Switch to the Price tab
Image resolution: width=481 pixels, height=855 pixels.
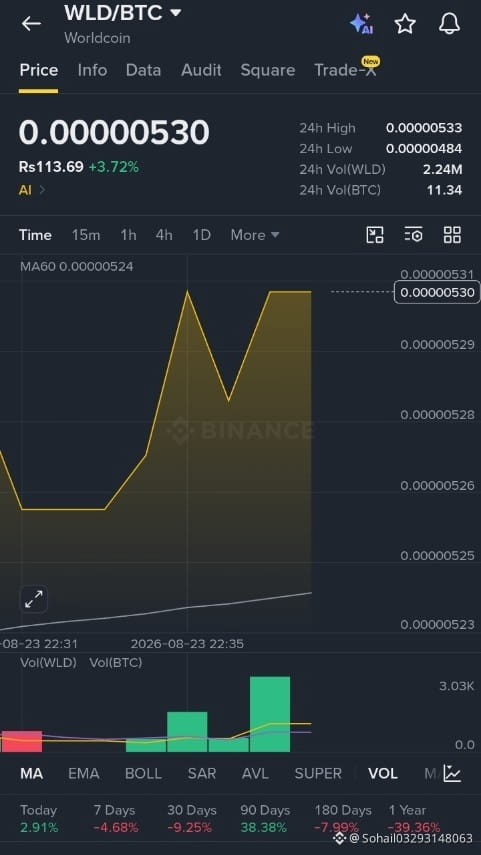coord(39,70)
